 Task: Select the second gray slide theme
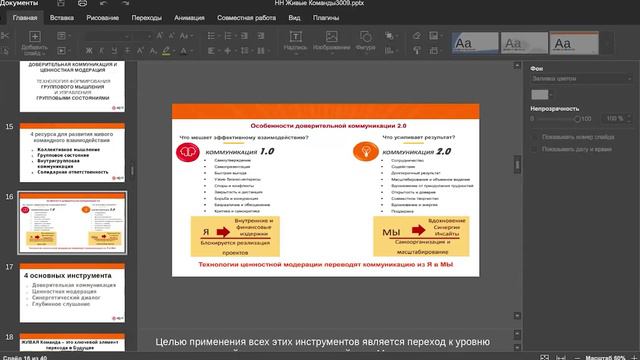[524, 43]
